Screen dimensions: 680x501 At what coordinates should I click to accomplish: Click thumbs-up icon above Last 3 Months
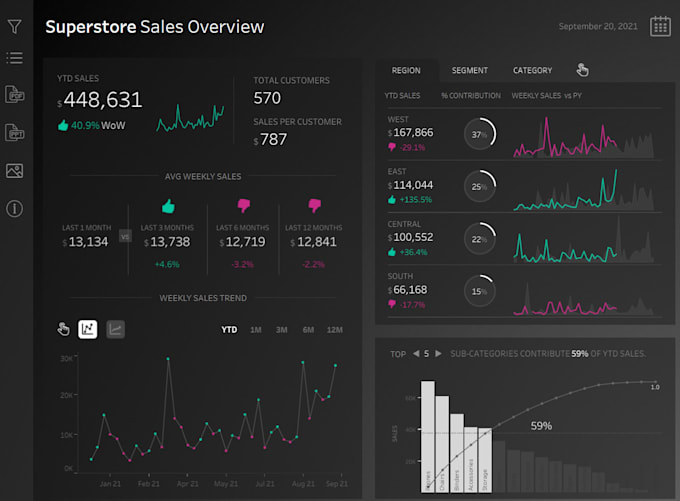pos(168,206)
